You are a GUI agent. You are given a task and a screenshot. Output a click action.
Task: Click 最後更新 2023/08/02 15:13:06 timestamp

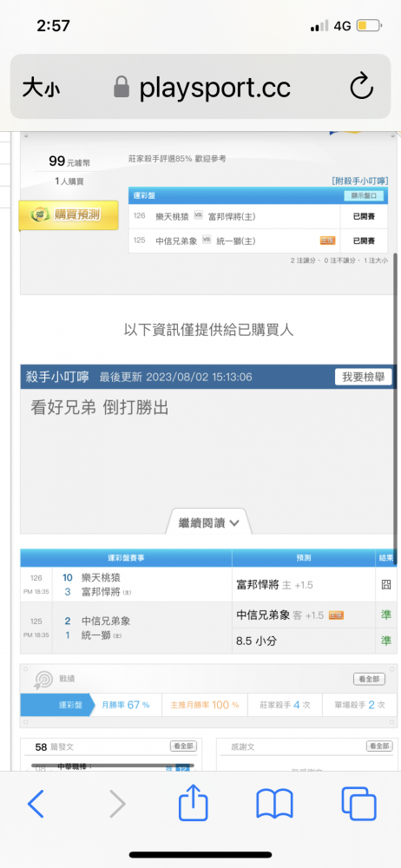coord(175,377)
